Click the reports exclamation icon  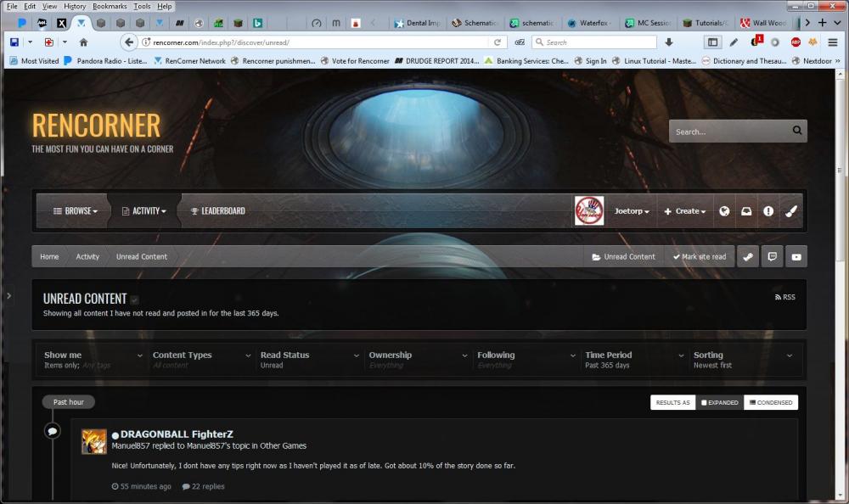pos(768,211)
